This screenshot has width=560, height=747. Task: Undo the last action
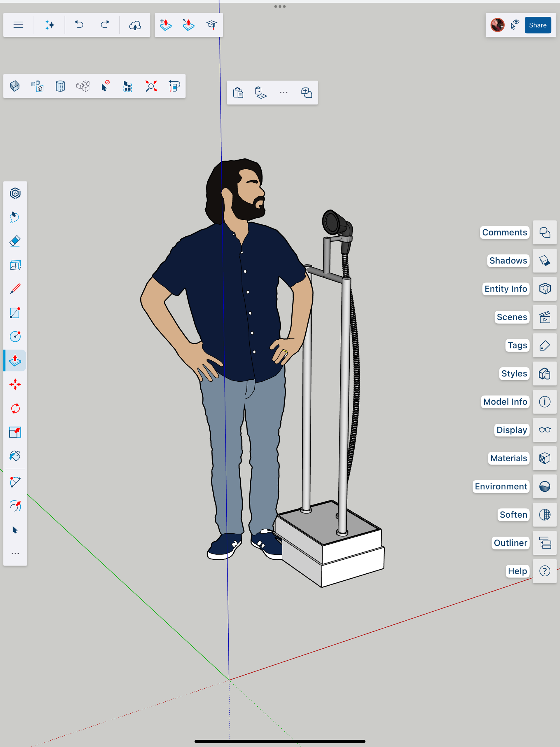coord(79,25)
